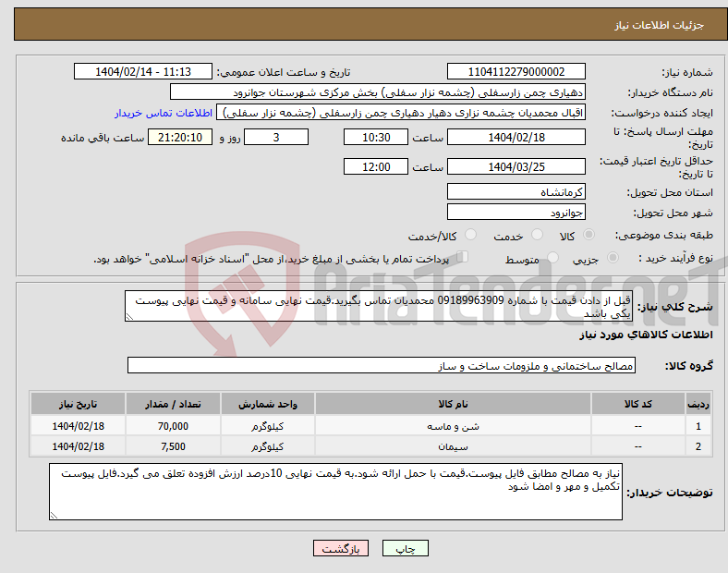Click the resize handle of the need description box
Image resolution: width=728 pixels, height=573 pixels.
point(129,317)
